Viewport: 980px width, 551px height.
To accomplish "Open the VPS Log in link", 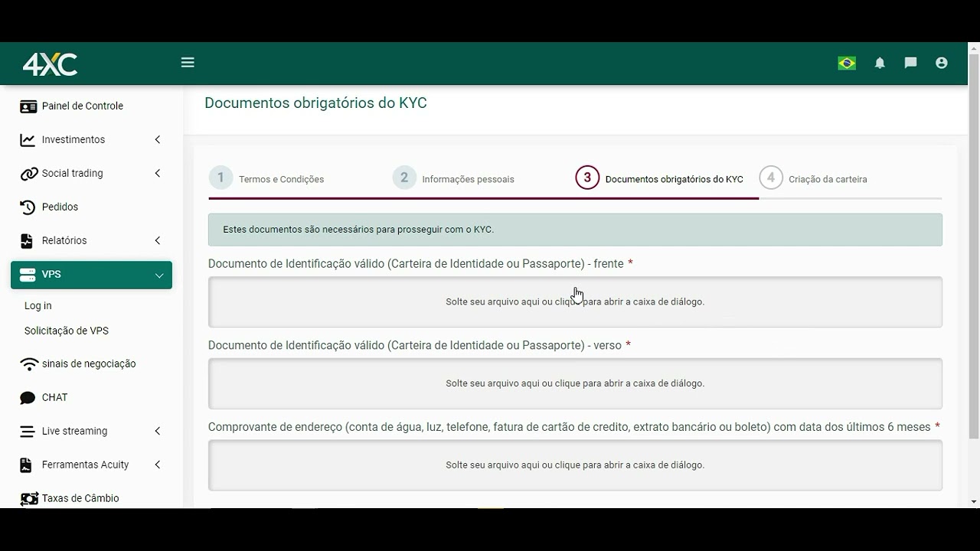I will pyautogui.click(x=38, y=305).
